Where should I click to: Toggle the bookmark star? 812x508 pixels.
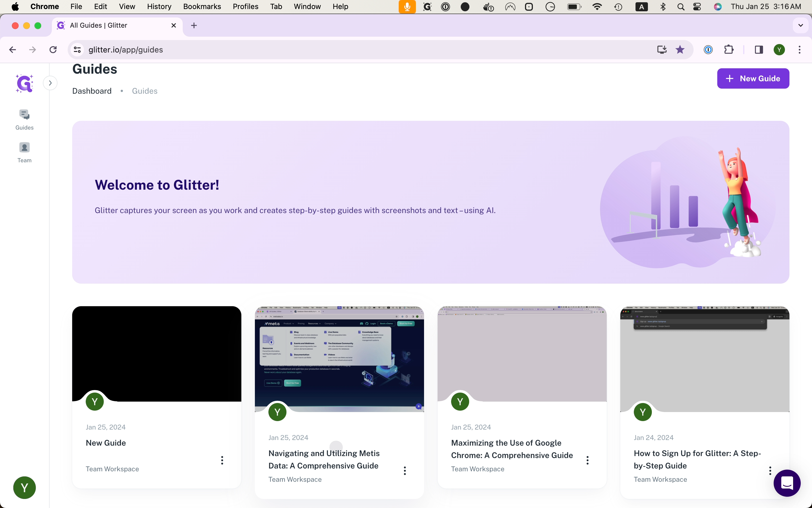point(680,50)
